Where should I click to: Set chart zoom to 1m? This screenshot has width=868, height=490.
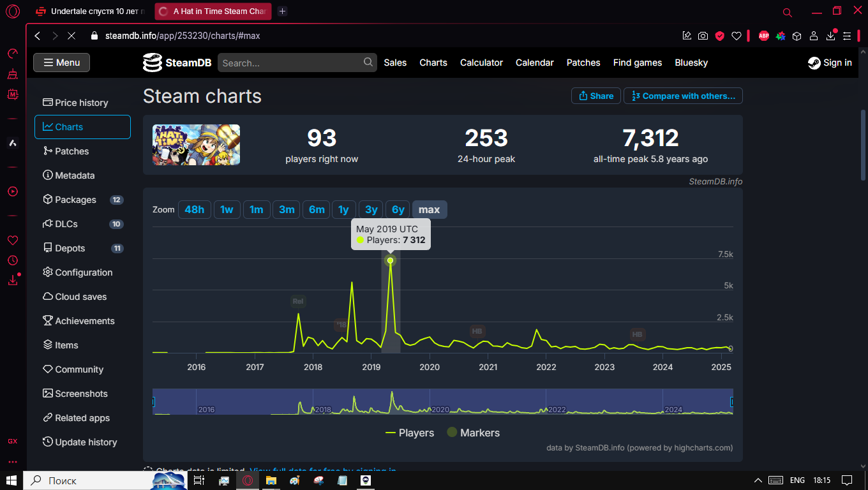click(x=256, y=209)
